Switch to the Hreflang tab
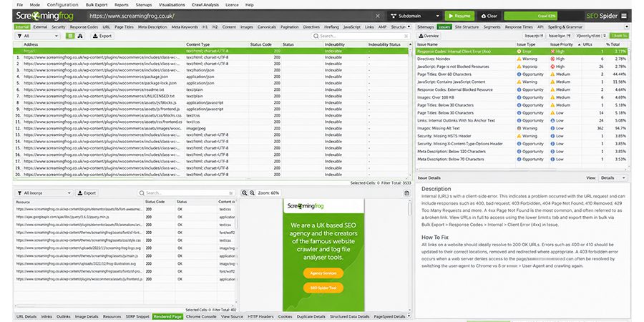The width and height of the screenshot is (644, 322). (x=331, y=26)
